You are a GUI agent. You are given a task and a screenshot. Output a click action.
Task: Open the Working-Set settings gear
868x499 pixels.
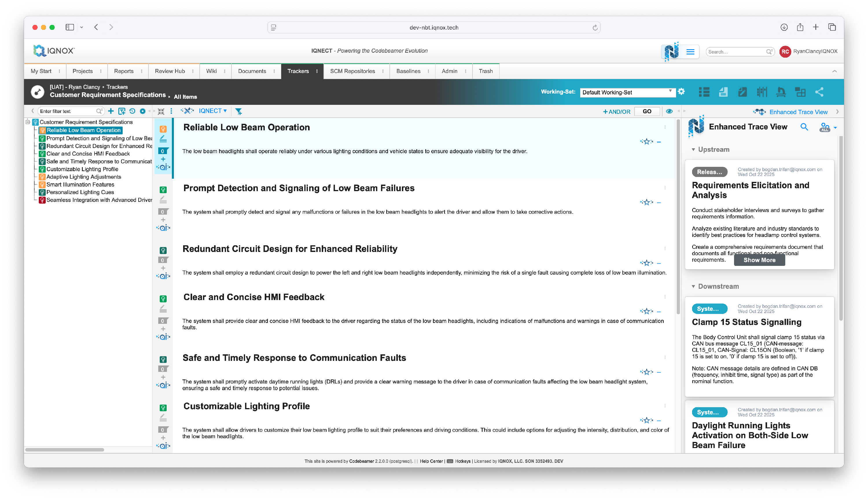(681, 92)
